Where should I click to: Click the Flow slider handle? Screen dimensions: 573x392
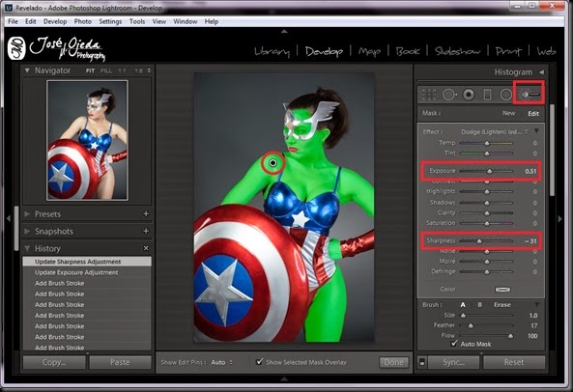pyautogui.click(x=510, y=335)
